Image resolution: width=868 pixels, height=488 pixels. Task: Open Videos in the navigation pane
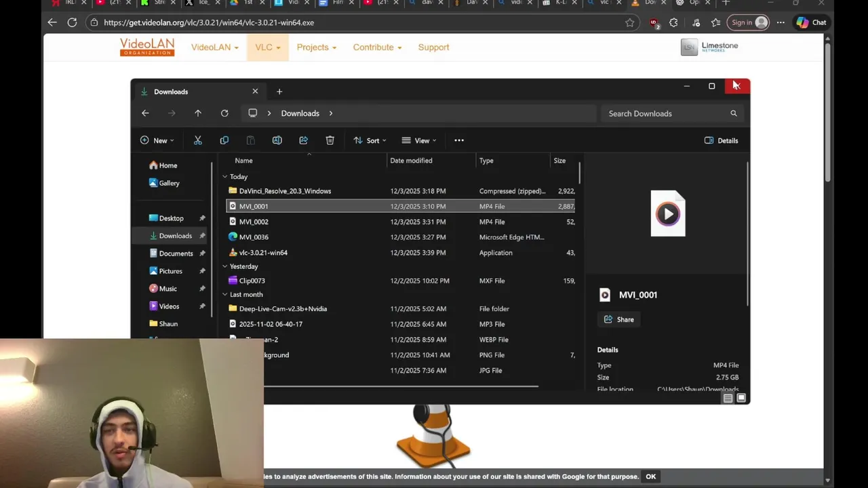(x=169, y=306)
